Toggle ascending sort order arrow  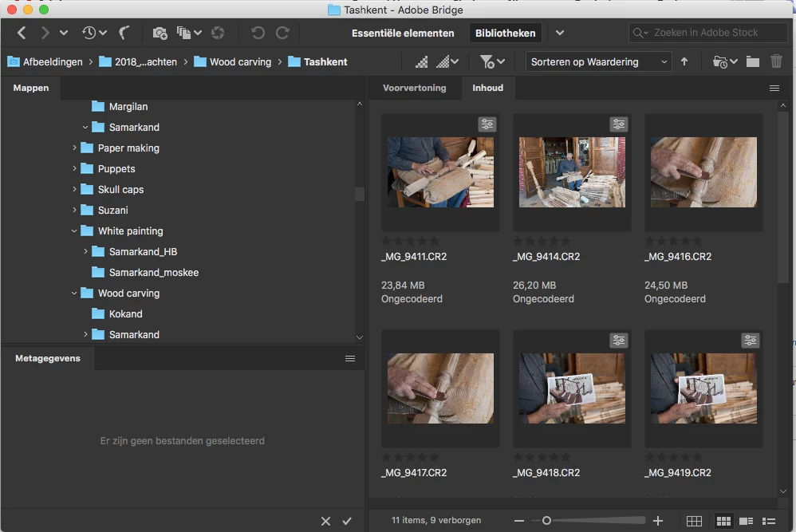coord(684,61)
